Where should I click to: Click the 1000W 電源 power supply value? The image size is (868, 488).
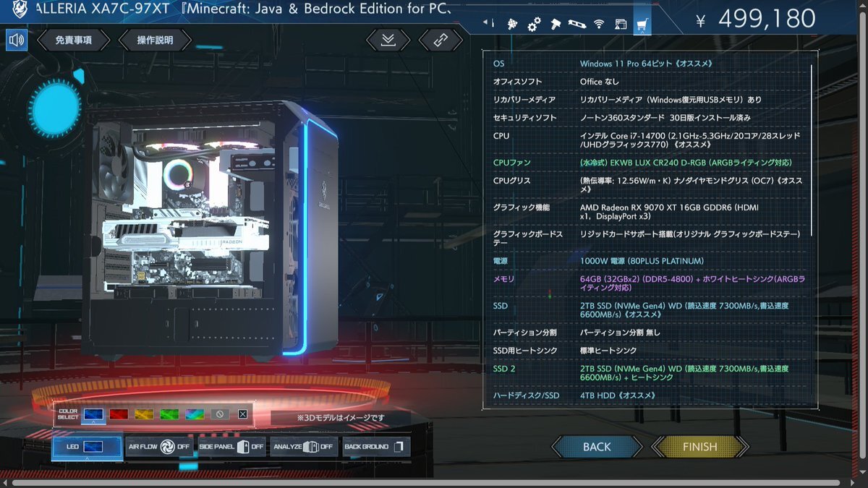[x=642, y=261]
